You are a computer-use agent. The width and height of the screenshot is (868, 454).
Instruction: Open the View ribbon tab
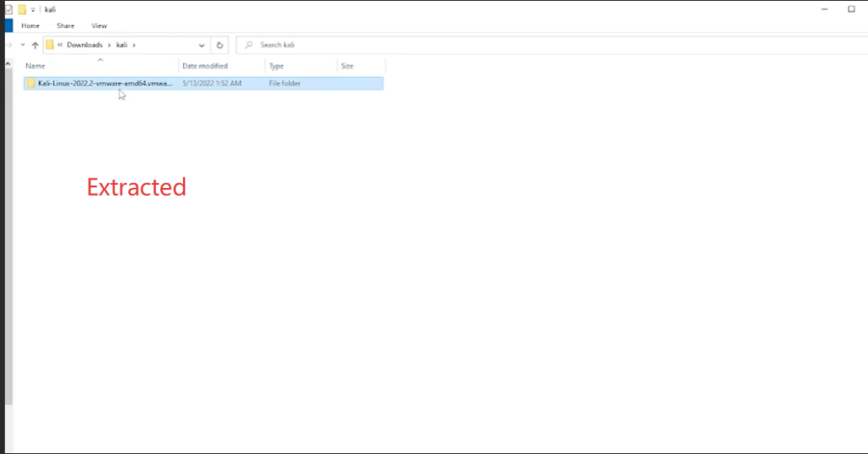[99, 26]
